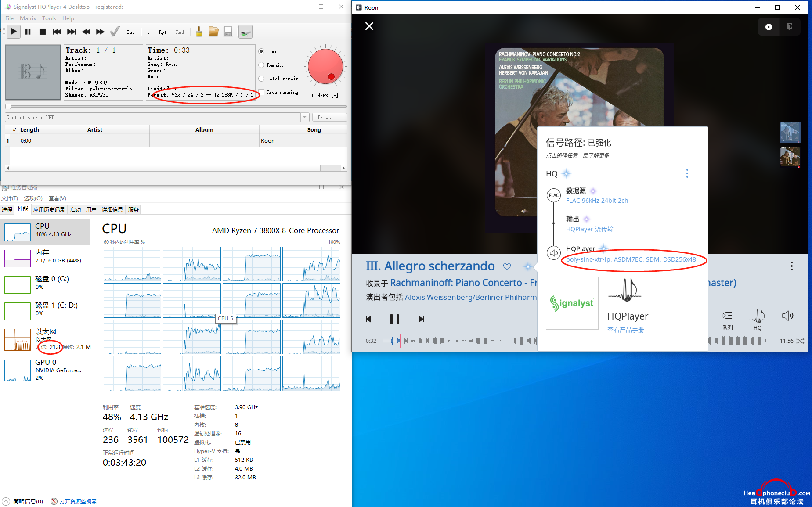Select the Total remain radio button

point(261,79)
